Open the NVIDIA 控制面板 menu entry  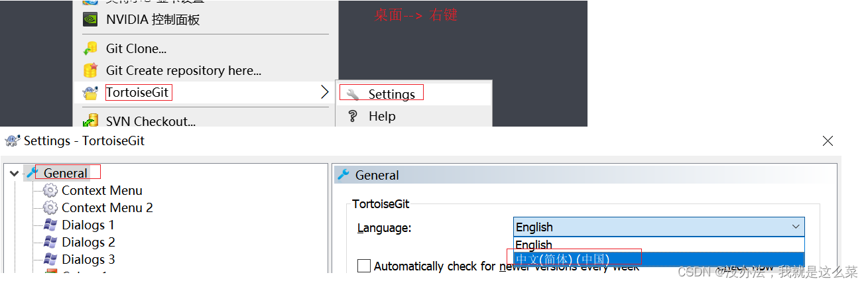coord(205,19)
